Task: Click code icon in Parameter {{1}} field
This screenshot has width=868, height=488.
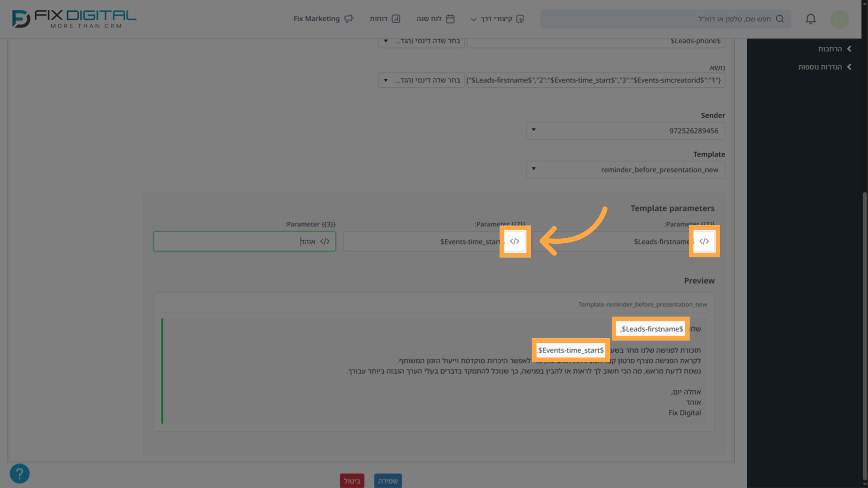Action: point(704,241)
